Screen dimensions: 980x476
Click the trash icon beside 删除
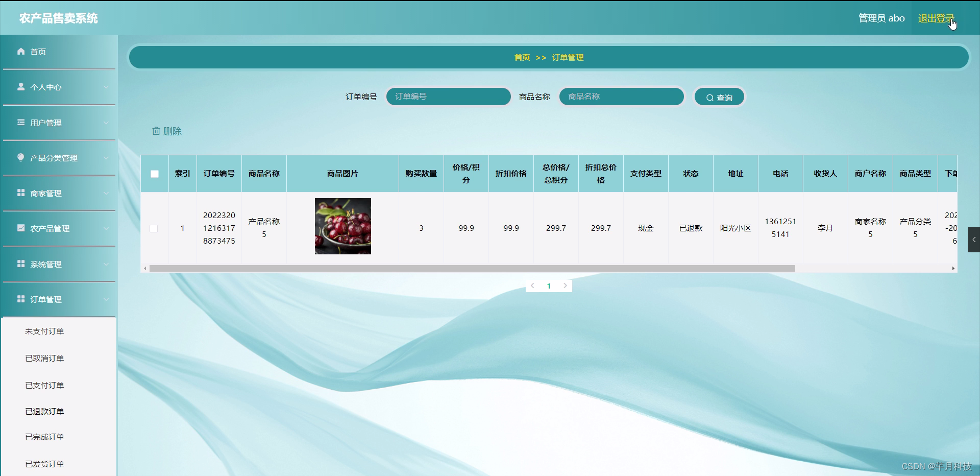tap(157, 131)
